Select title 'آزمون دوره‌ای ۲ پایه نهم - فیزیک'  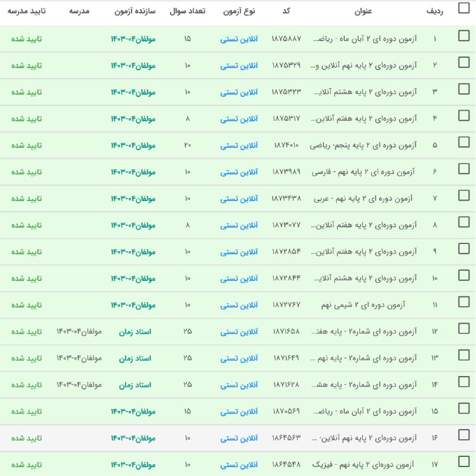[x=363, y=465]
